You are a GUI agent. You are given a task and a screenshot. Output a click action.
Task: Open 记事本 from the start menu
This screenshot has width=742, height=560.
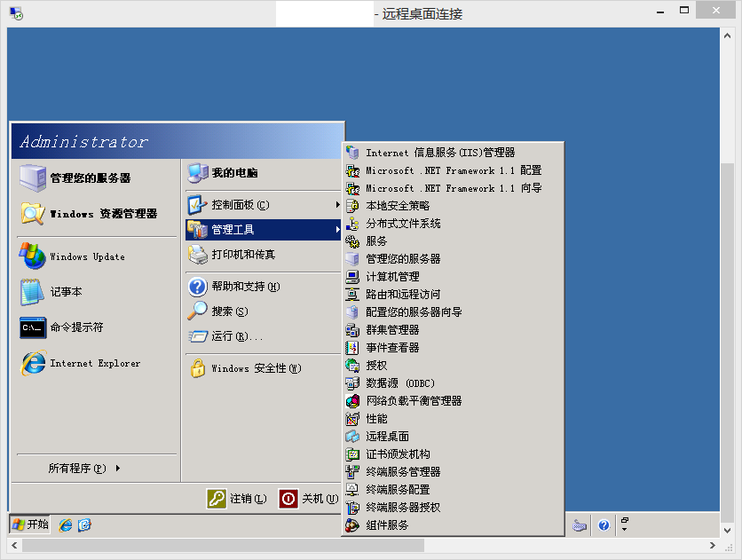pyautogui.click(x=96, y=292)
